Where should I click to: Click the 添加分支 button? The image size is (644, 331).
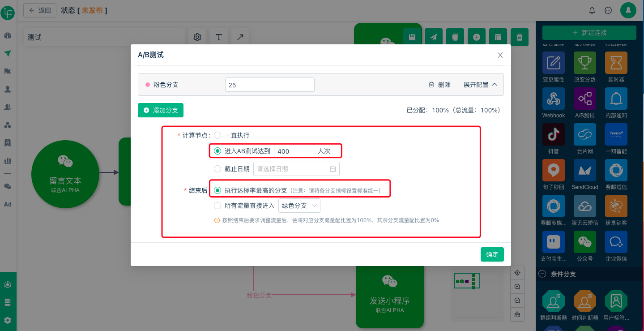pos(161,110)
